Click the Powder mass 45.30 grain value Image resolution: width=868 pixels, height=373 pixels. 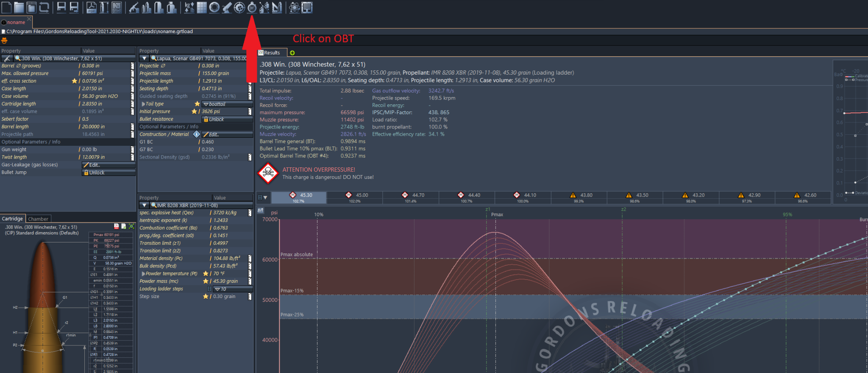(x=225, y=281)
